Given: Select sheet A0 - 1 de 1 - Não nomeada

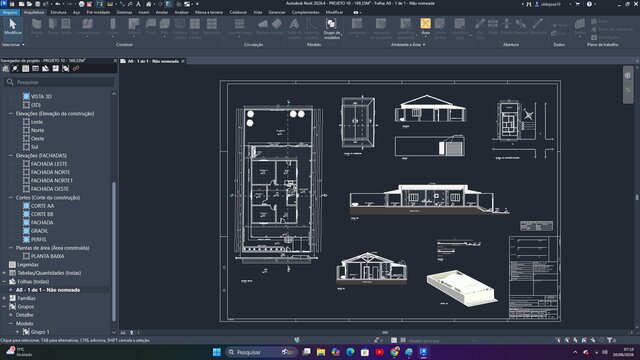Looking at the screenshot, I should coord(48,290).
